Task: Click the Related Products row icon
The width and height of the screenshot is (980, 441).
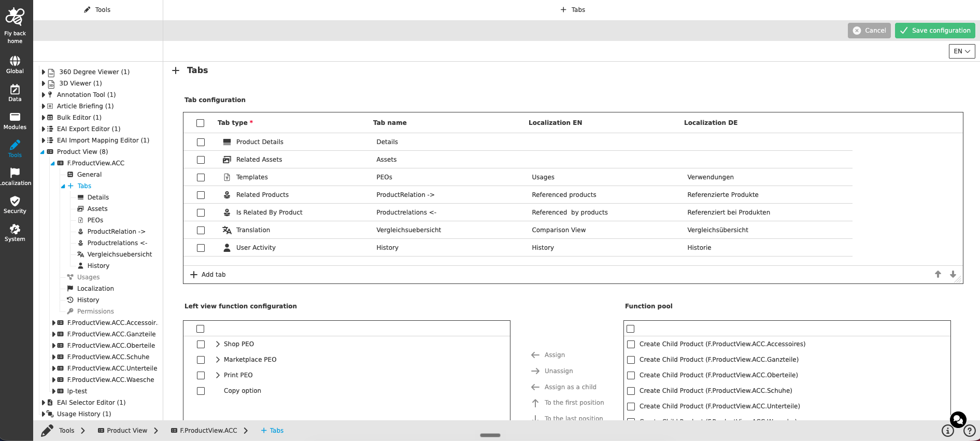Action: coord(227,195)
